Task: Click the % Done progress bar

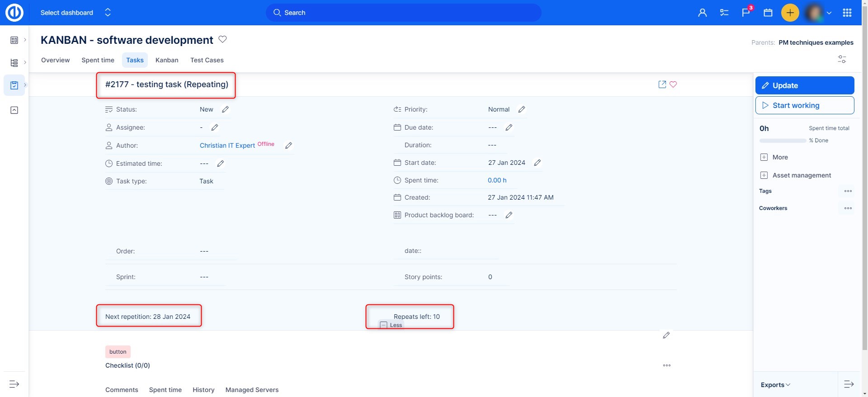Action: [x=783, y=141]
